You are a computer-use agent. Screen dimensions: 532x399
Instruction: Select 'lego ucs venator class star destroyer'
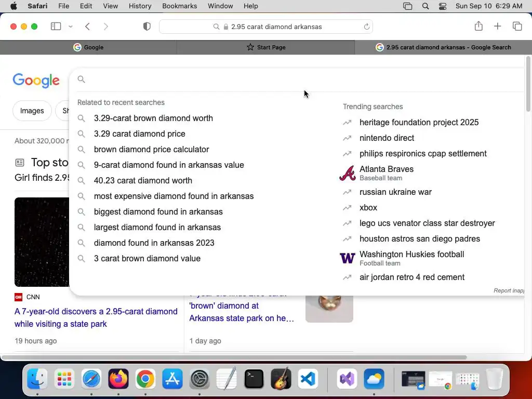pyautogui.click(x=427, y=223)
